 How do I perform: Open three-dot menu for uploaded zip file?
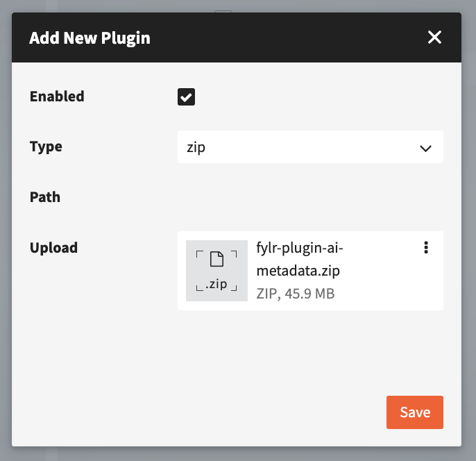point(426,248)
